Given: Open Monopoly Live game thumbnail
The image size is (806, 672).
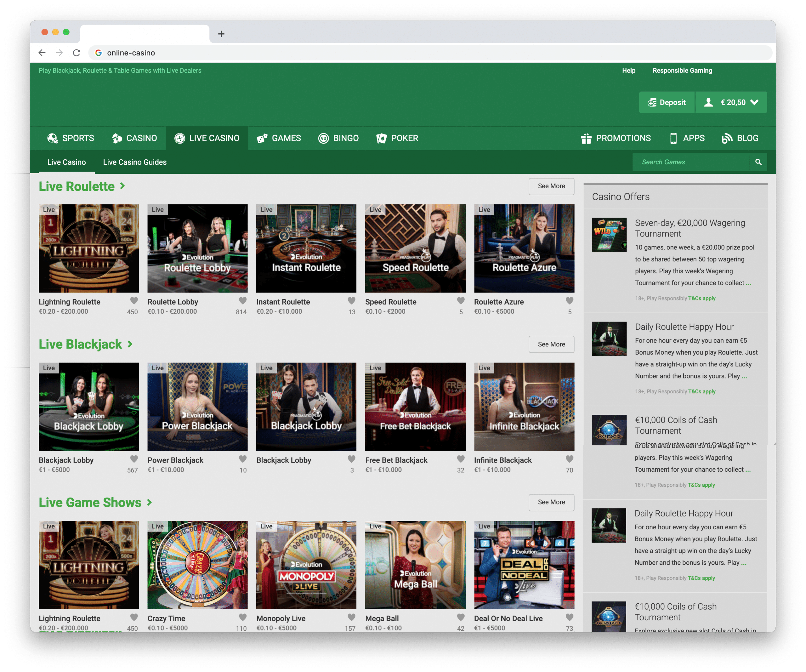Looking at the screenshot, I should (x=306, y=565).
